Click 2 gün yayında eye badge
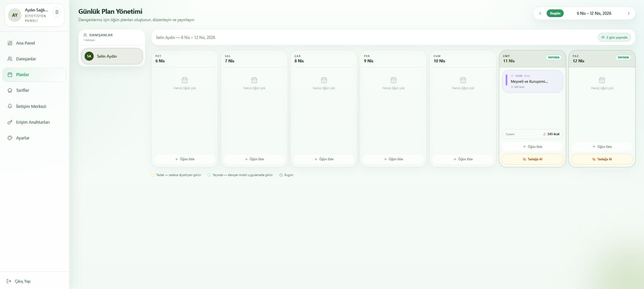 [614, 37]
